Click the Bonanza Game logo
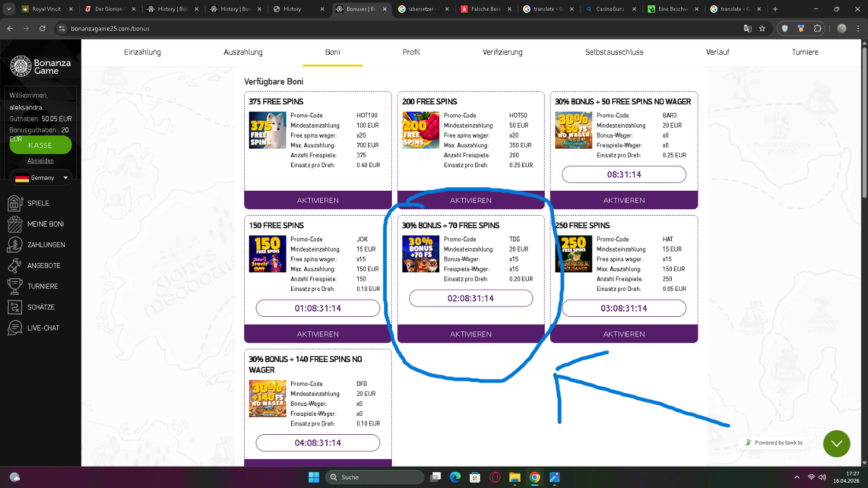The image size is (868, 488). click(x=41, y=66)
